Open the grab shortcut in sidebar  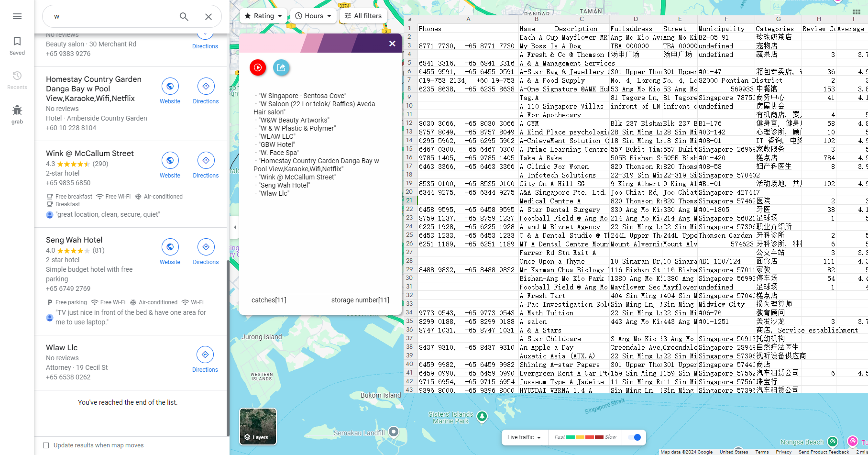[17, 114]
